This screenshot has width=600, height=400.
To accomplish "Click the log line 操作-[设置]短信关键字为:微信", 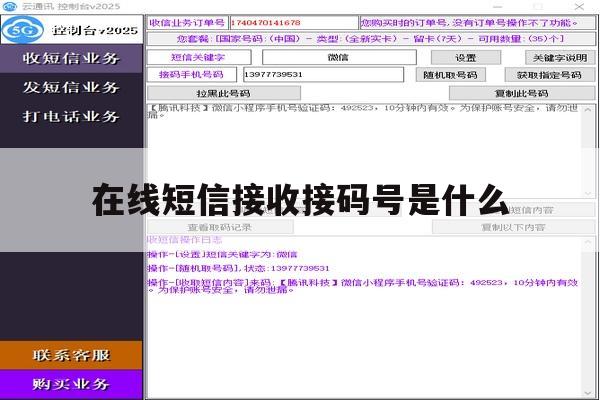I will (x=222, y=255).
